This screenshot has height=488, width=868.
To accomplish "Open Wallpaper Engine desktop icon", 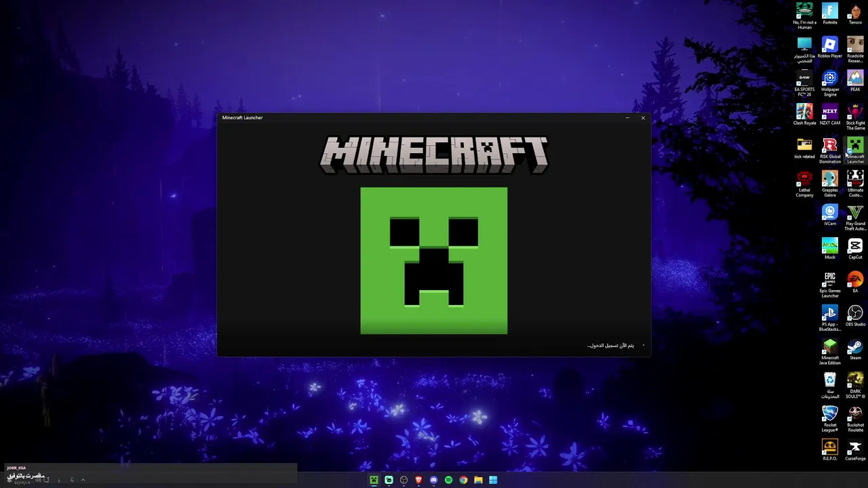I will [x=830, y=83].
